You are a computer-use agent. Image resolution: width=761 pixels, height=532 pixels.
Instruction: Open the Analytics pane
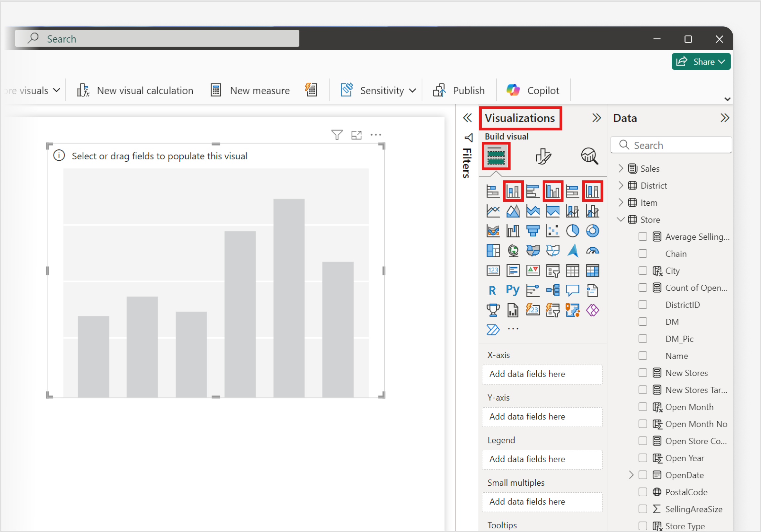tap(590, 156)
